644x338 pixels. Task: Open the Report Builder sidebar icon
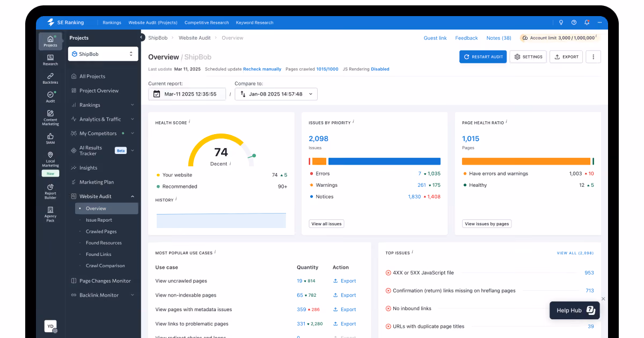[50, 192]
